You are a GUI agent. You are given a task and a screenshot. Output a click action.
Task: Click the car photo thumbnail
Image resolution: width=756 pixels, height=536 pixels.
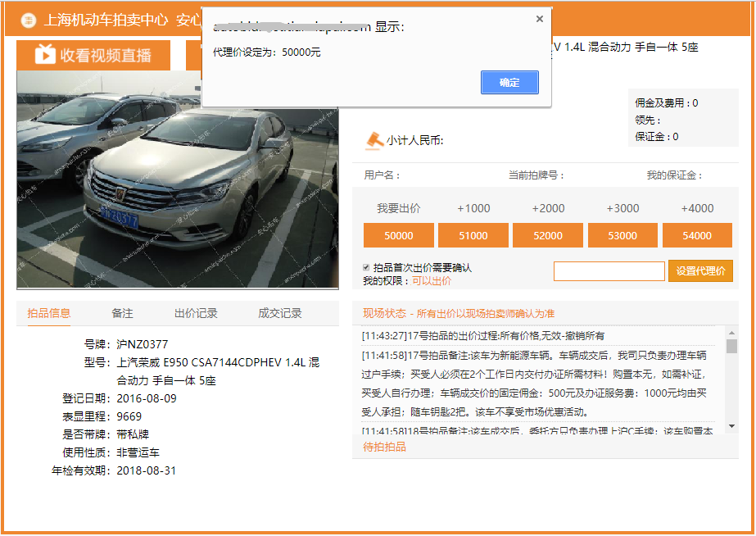[x=178, y=179]
